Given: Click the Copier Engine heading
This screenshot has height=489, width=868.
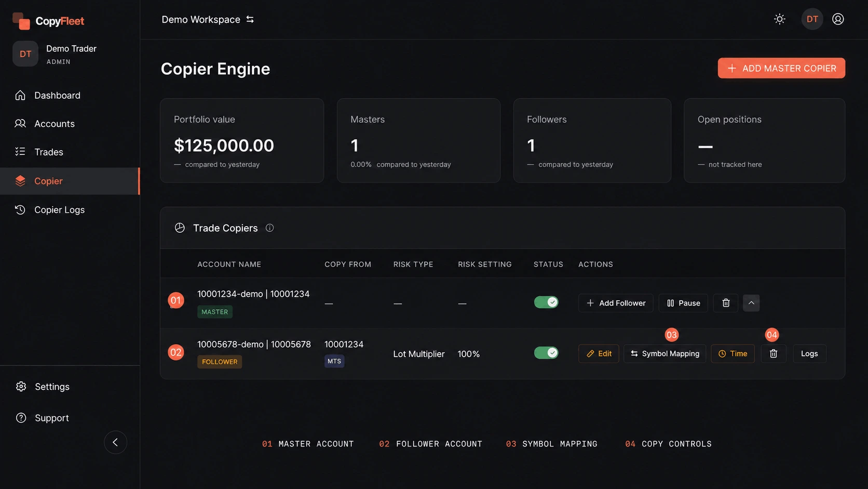Looking at the screenshot, I should [215, 69].
